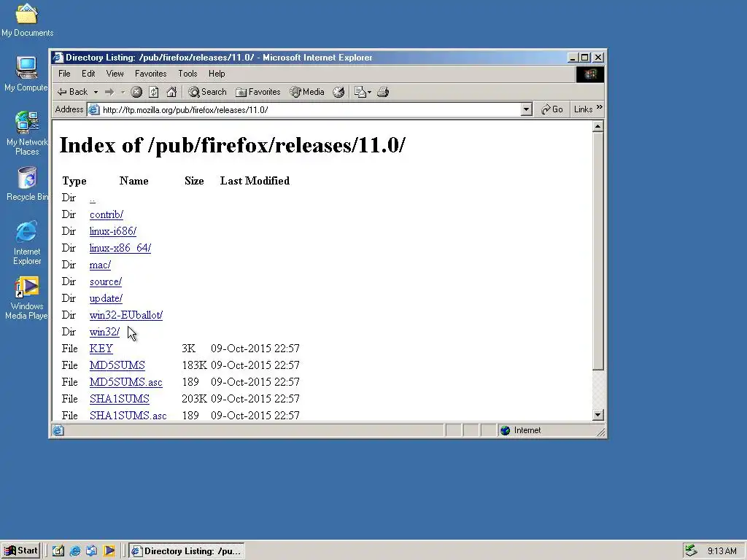Click the Go button

(x=552, y=109)
